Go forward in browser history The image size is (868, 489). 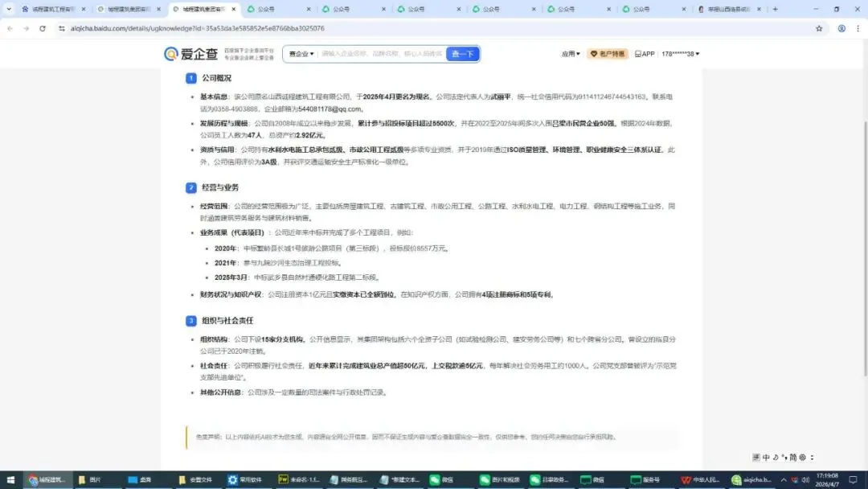coord(26,28)
